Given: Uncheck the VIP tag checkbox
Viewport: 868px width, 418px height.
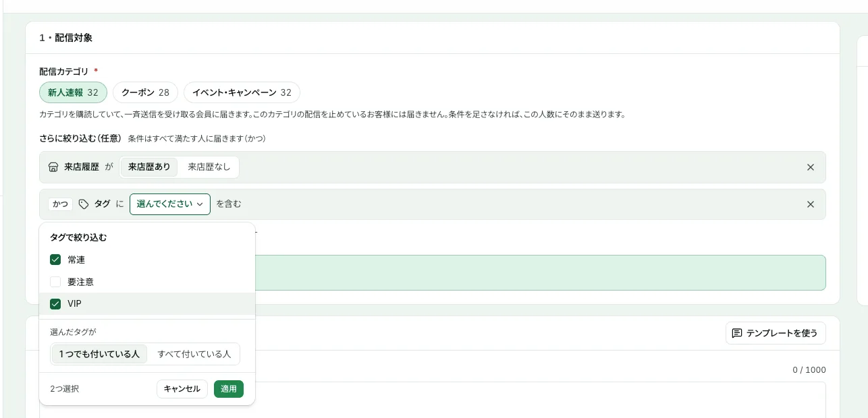Looking at the screenshot, I should (x=55, y=304).
